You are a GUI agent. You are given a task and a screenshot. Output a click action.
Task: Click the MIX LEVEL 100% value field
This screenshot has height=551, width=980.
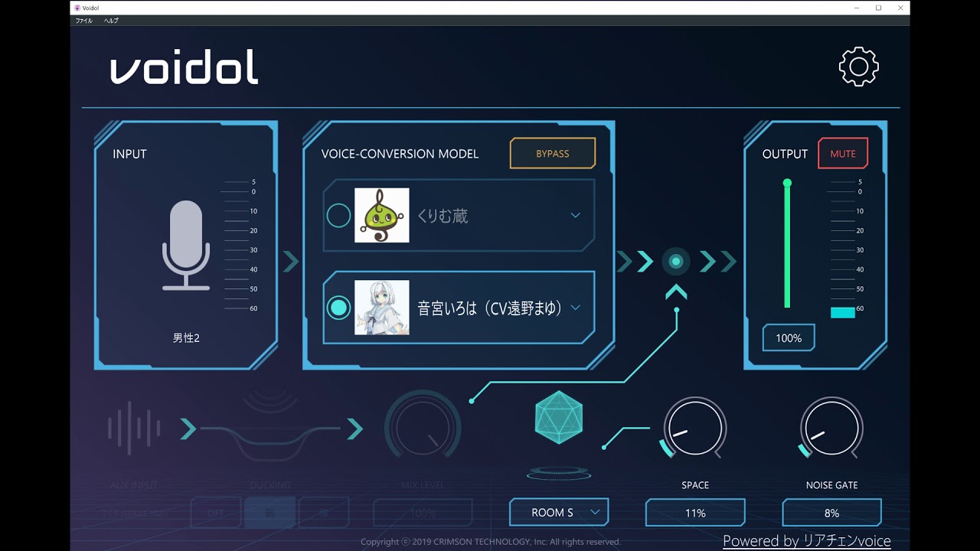(x=423, y=513)
